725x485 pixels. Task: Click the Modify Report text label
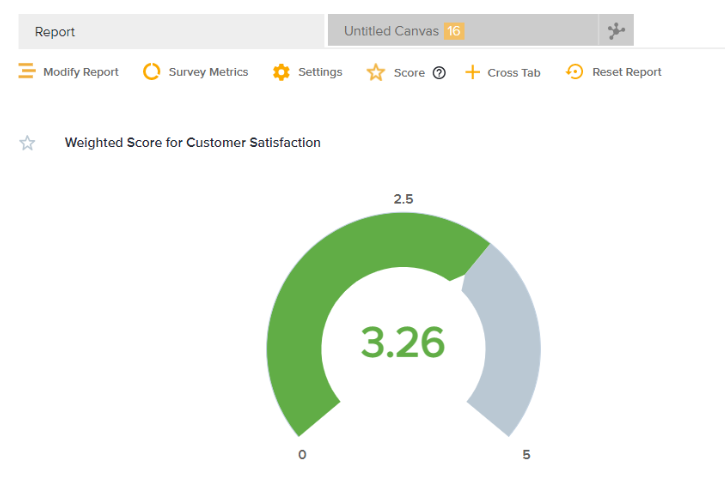coord(81,72)
